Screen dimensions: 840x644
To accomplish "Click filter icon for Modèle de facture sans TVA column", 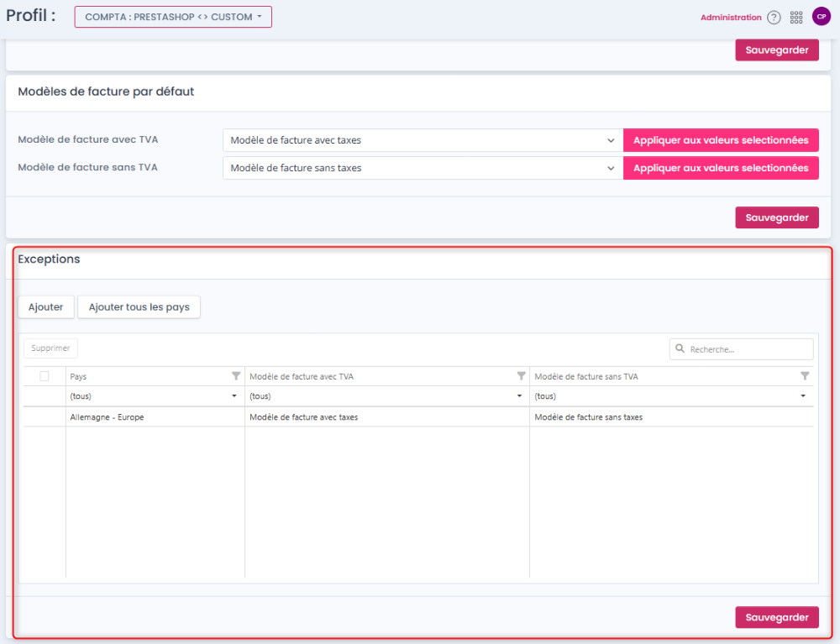I will 805,376.
